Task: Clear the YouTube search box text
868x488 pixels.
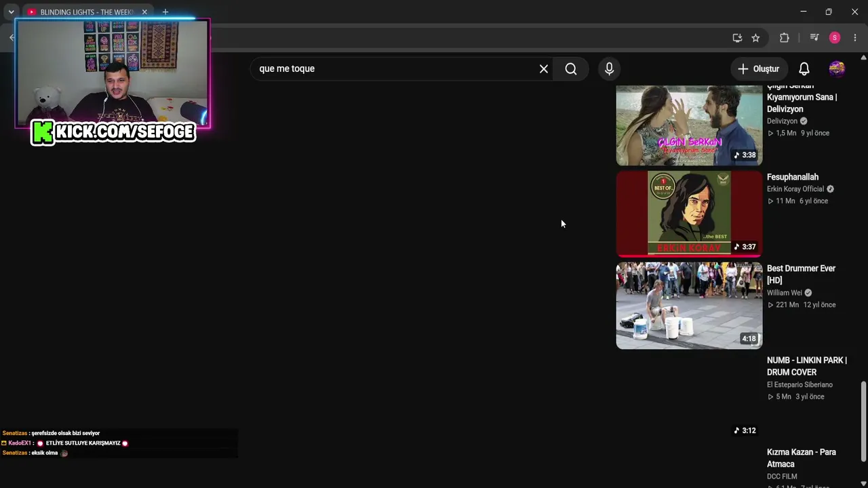Action: coord(543,68)
